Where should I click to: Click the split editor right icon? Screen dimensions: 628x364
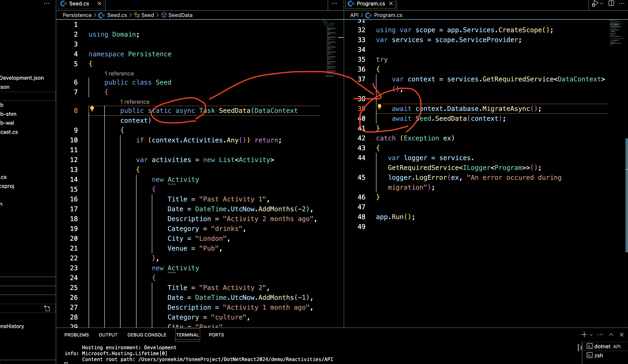click(x=611, y=3)
